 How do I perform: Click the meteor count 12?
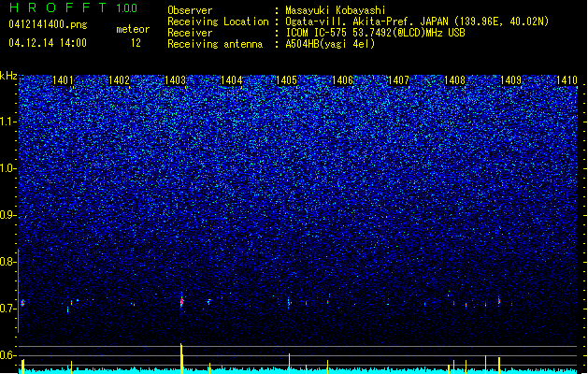pyautogui.click(x=136, y=43)
